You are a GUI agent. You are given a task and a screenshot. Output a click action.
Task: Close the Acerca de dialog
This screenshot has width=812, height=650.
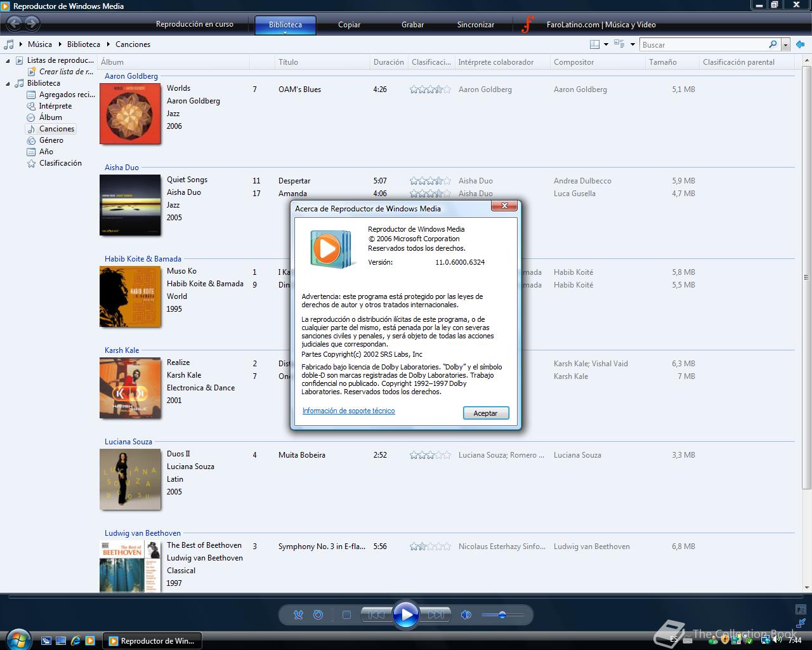pos(504,206)
